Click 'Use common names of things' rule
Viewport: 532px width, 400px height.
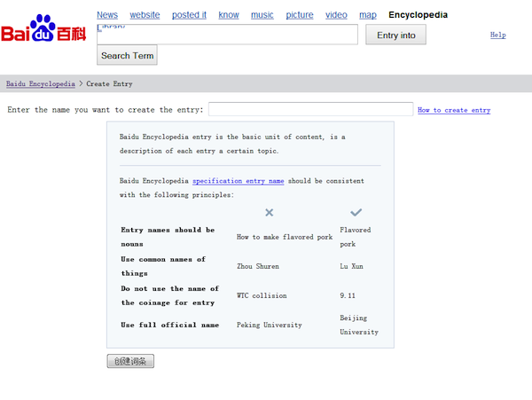[x=163, y=266]
